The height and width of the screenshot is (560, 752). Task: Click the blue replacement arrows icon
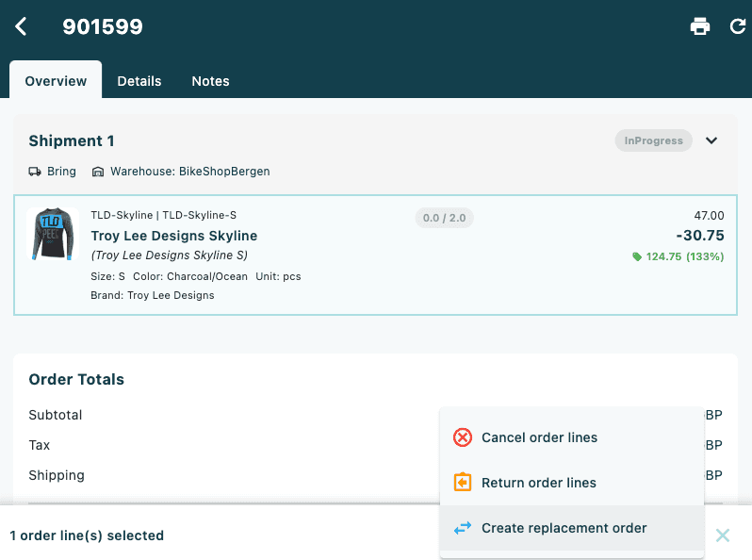coord(463,528)
